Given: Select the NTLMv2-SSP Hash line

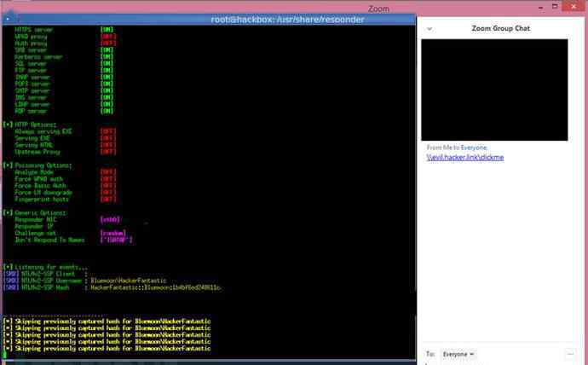Looking at the screenshot, I should click(112, 287).
